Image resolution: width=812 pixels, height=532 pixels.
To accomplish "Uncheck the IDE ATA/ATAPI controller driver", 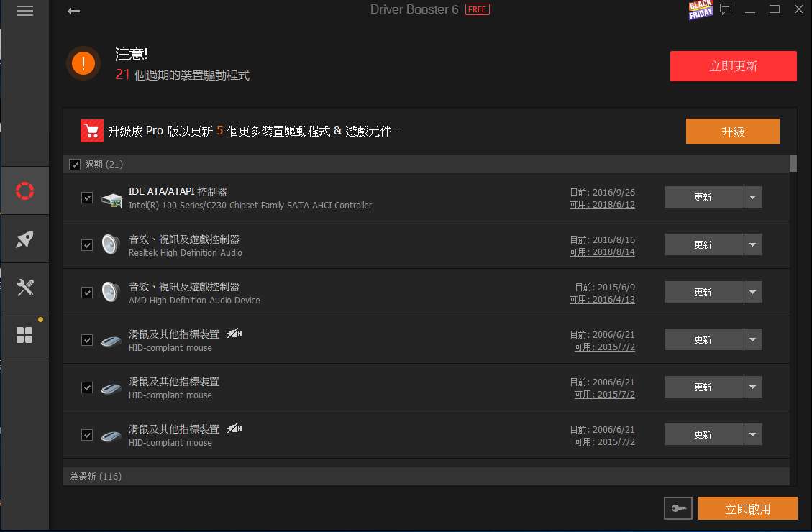I will 87,197.
